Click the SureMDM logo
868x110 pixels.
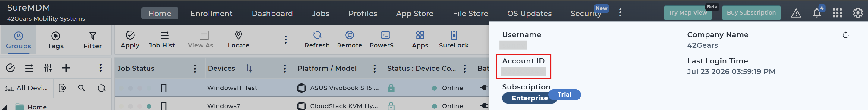29,8
